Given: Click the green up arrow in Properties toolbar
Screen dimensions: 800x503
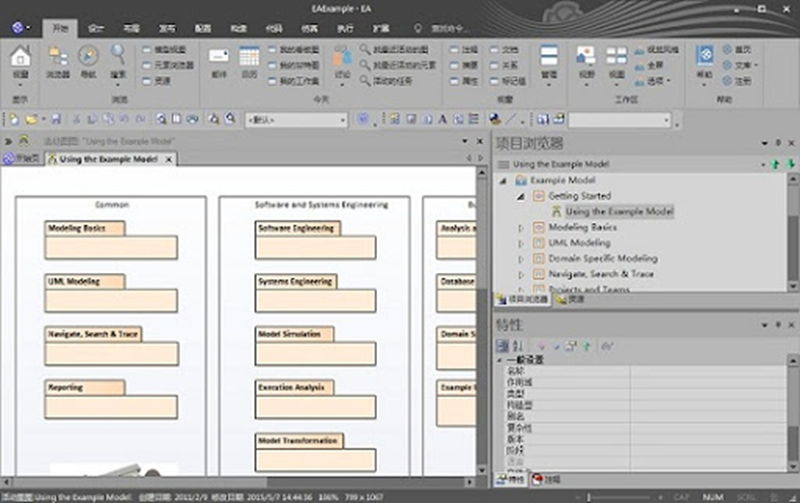Looking at the screenshot, I should pos(586,346).
